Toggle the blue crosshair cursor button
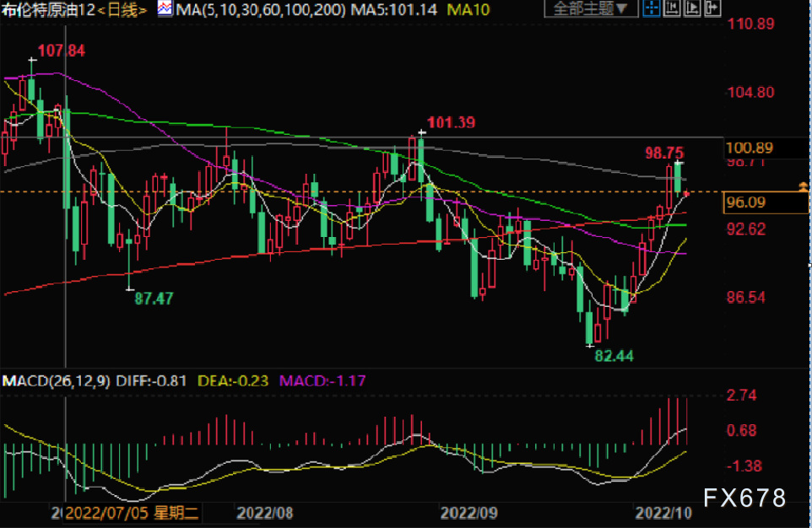The height and width of the screenshot is (528, 812). tap(652, 8)
